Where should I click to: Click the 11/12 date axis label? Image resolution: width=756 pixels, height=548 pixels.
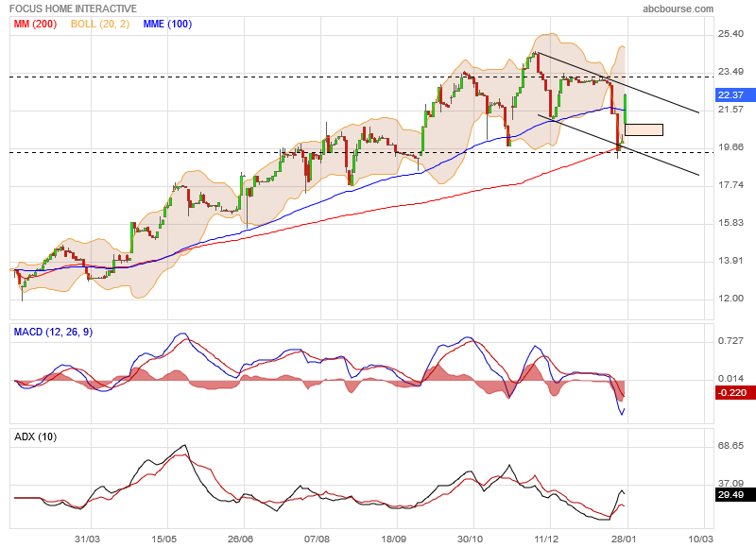[x=546, y=539]
